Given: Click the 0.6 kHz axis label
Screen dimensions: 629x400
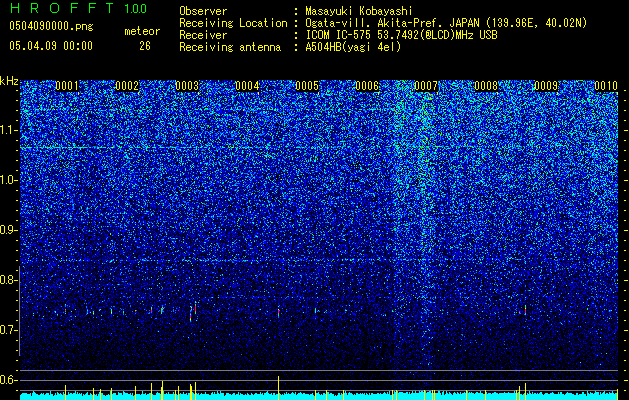Looking at the screenshot, I should point(7,380).
